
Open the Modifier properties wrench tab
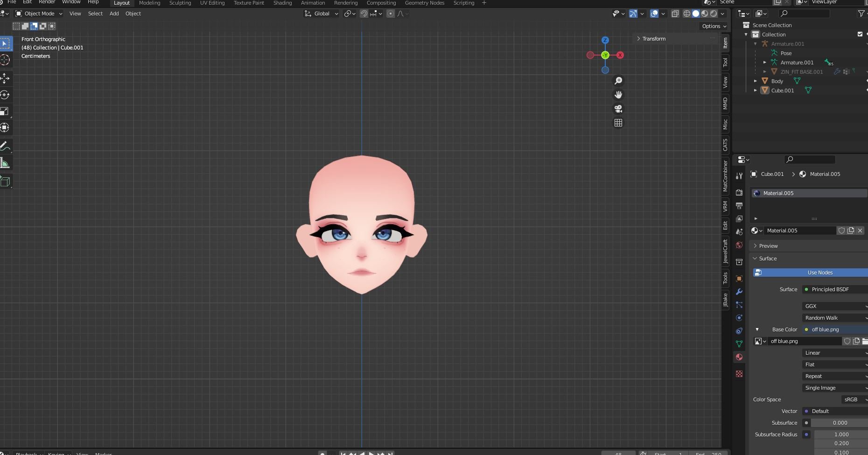click(739, 292)
